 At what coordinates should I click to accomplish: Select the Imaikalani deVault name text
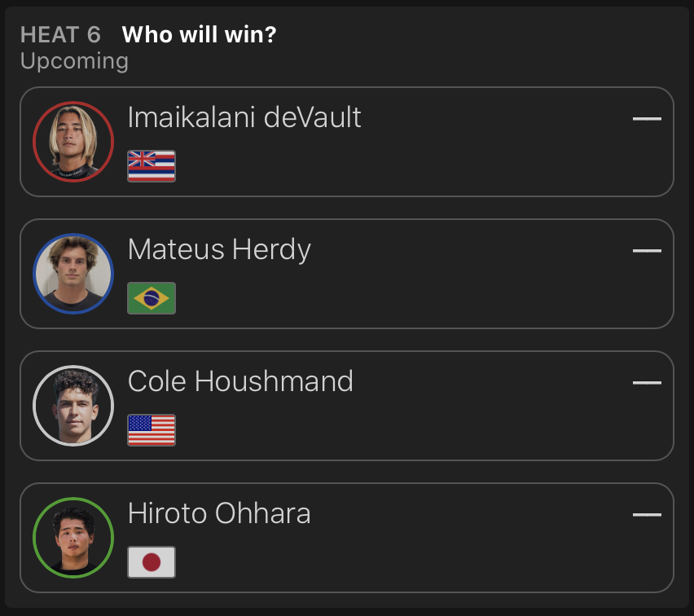(x=244, y=118)
